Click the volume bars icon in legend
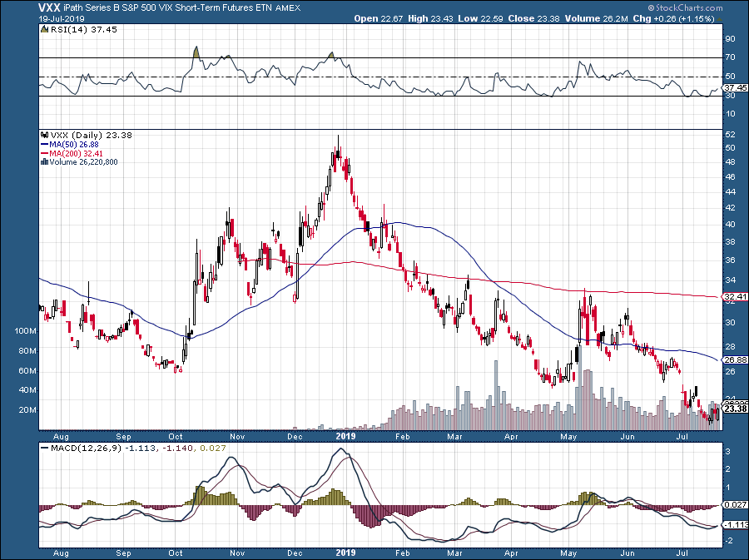The width and height of the screenshot is (749, 560). (45, 161)
